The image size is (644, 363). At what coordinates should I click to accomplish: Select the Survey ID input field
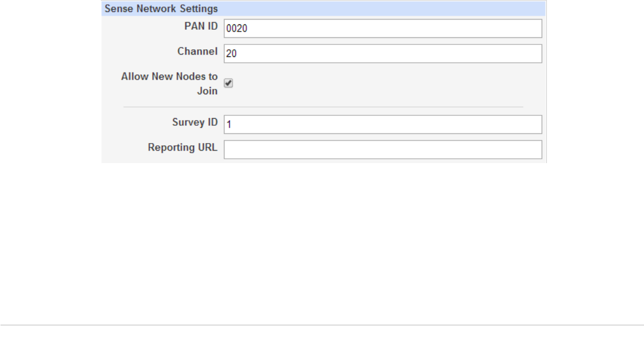coord(383,124)
